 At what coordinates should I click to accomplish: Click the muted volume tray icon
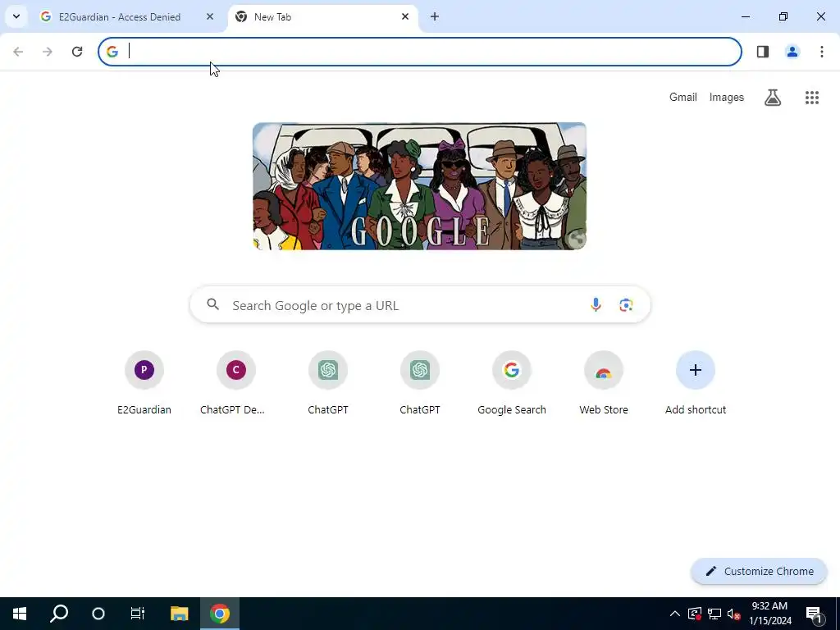click(x=734, y=614)
